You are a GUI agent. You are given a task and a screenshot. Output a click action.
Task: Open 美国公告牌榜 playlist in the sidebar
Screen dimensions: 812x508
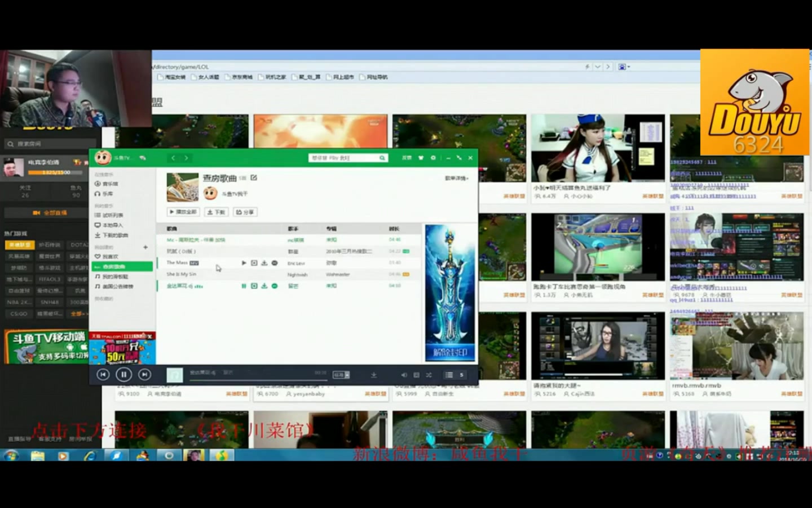(x=114, y=287)
